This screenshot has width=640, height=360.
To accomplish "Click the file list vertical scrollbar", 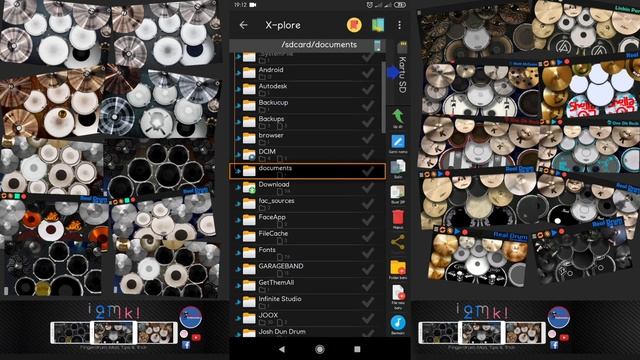I will click(x=383, y=97).
